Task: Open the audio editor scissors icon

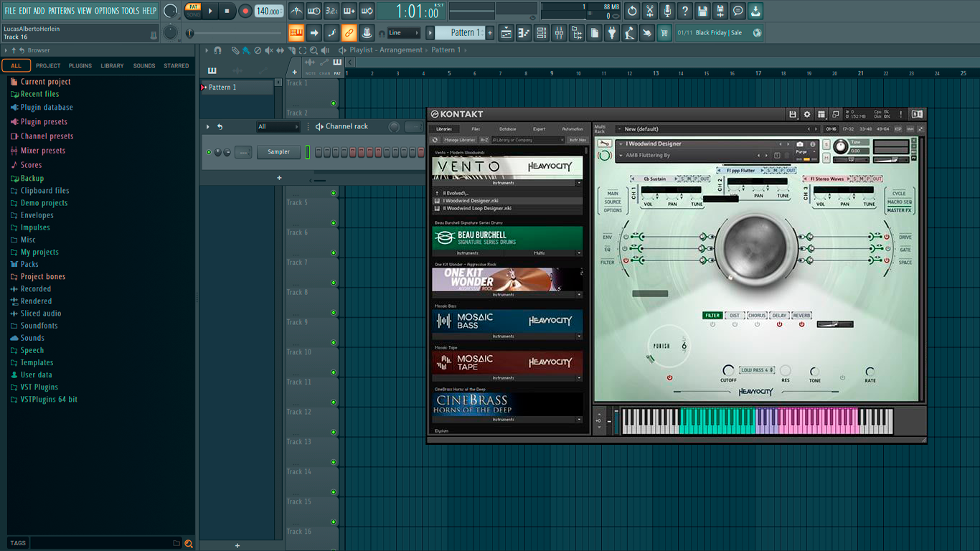Action: pyautogui.click(x=650, y=11)
